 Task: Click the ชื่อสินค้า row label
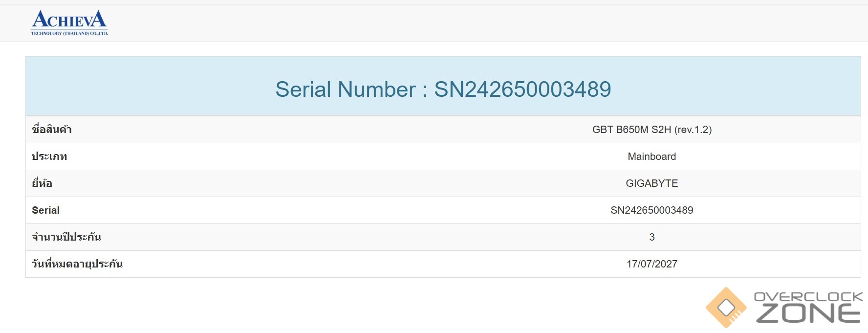[52, 129]
